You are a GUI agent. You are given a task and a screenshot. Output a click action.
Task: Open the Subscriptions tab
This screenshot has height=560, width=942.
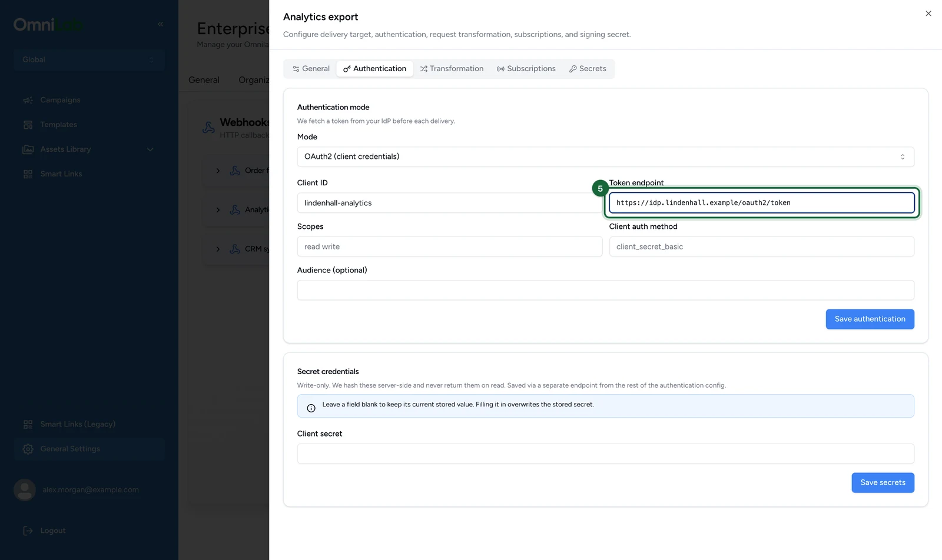pyautogui.click(x=526, y=69)
